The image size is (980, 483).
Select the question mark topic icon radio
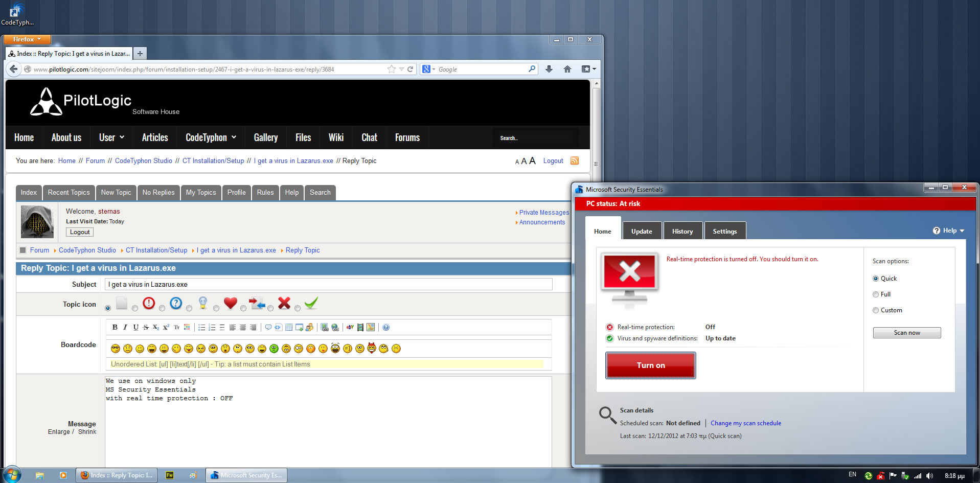point(162,308)
